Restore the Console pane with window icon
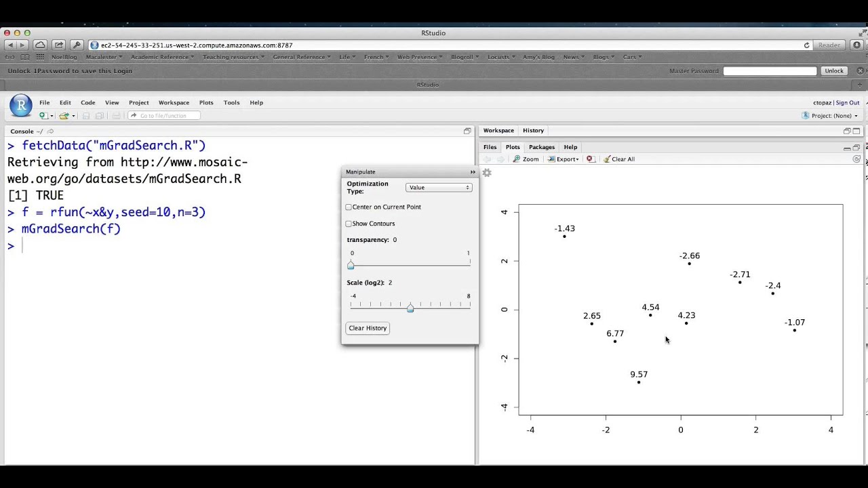 pyautogui.click(x=467, y=131)
